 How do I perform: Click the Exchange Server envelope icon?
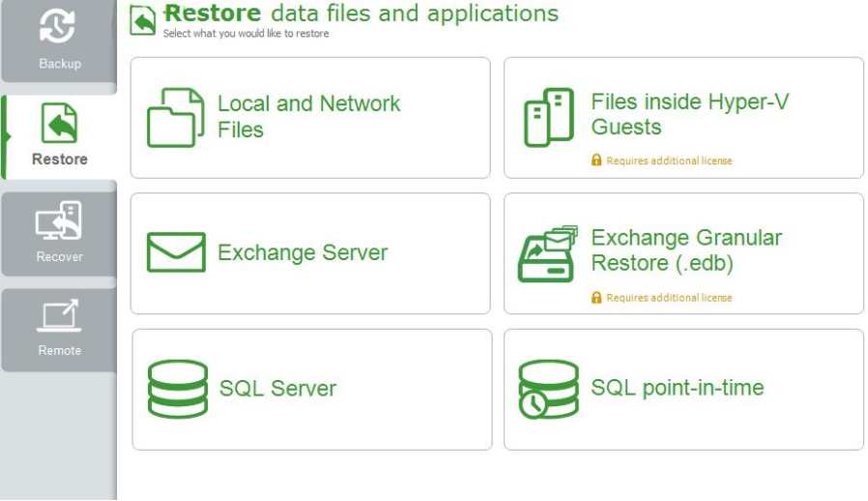point(176,252)
